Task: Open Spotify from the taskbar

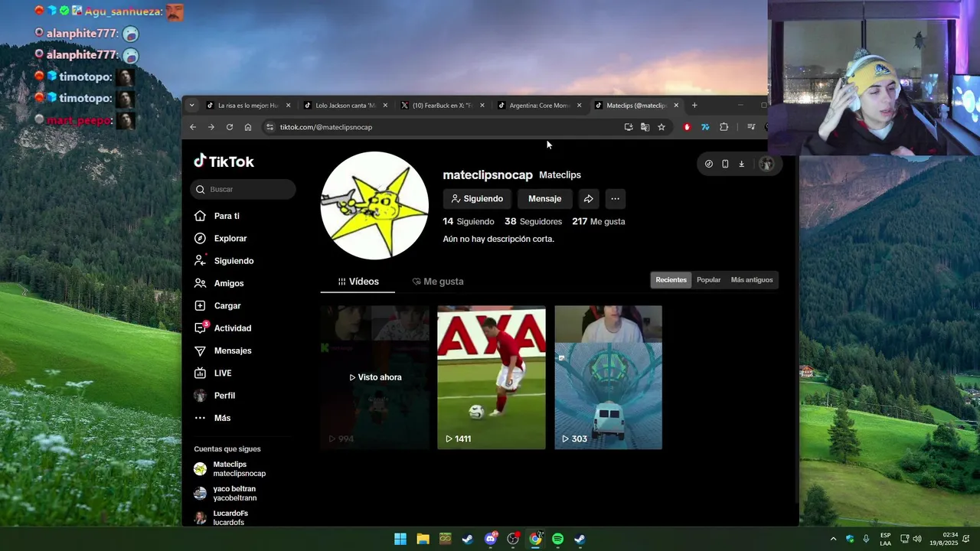Action: 558,539
